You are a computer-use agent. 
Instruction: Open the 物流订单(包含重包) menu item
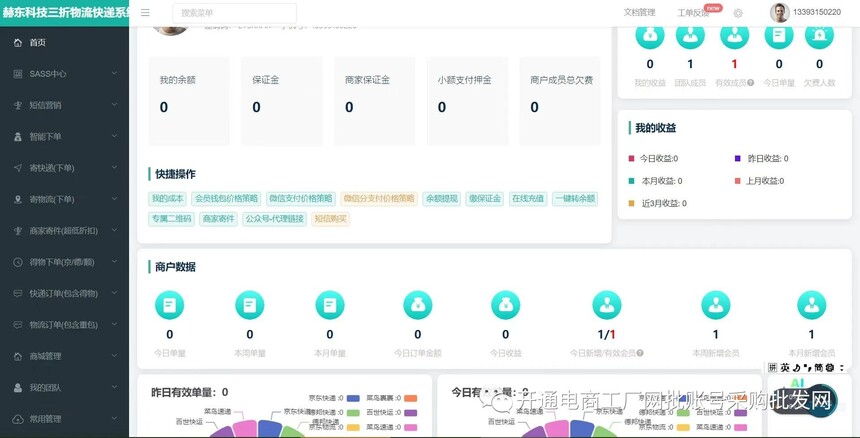tap(64, 325)
